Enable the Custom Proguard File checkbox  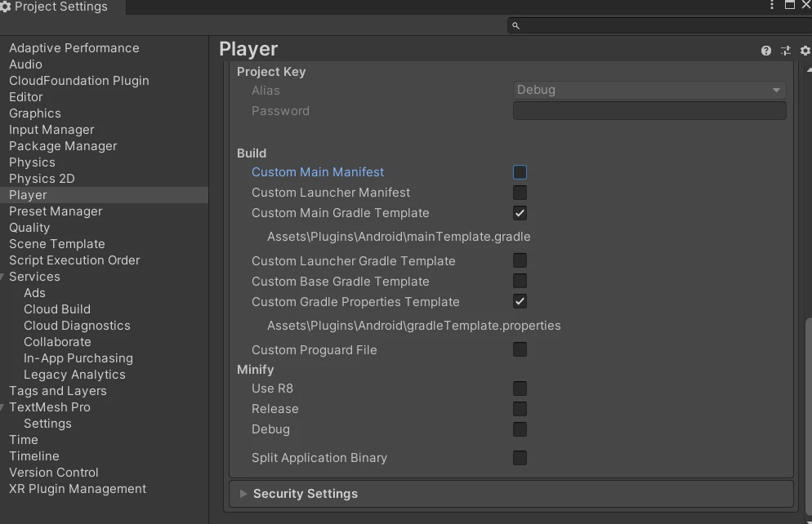click(520, 349)
